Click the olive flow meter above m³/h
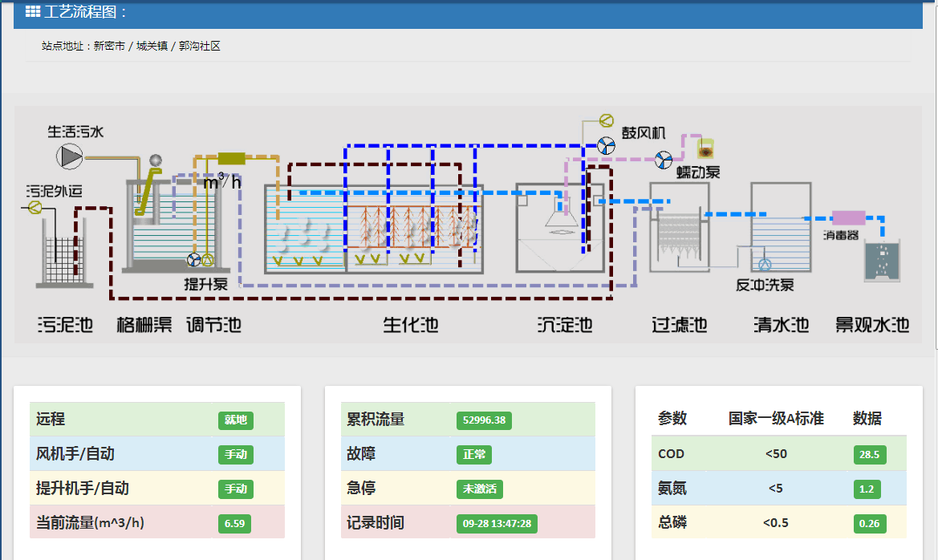This screenshot has width=938, height=560. tap(231, 158)
